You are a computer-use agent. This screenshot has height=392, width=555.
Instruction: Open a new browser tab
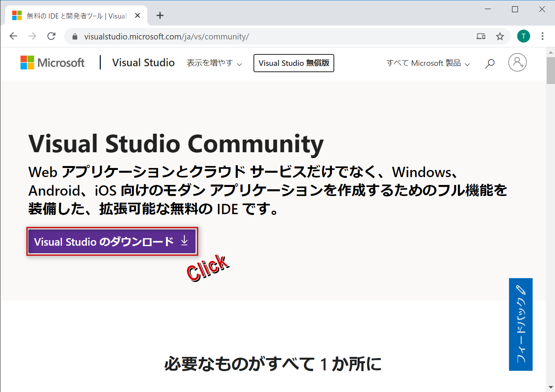tap(160, 15)
